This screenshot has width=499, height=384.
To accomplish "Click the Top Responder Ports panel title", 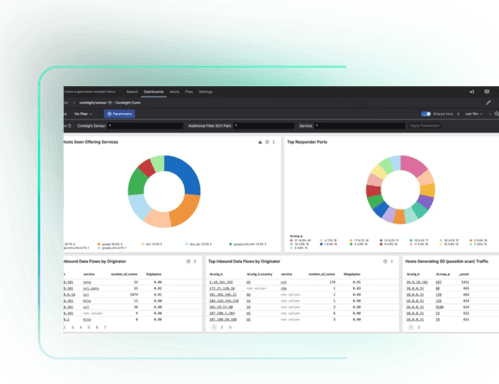I will tap(307, 142).
